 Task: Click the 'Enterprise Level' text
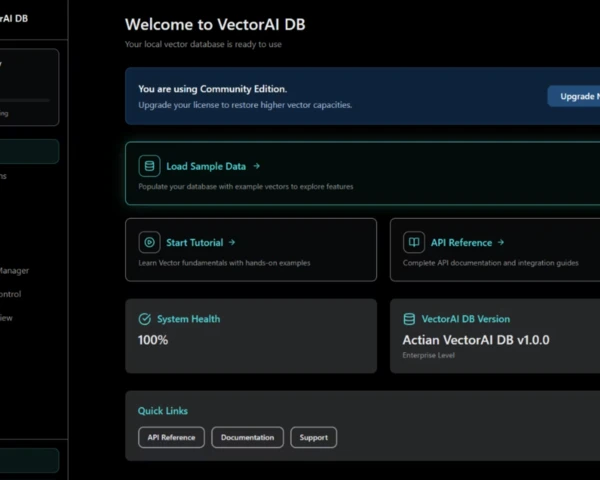429,355
